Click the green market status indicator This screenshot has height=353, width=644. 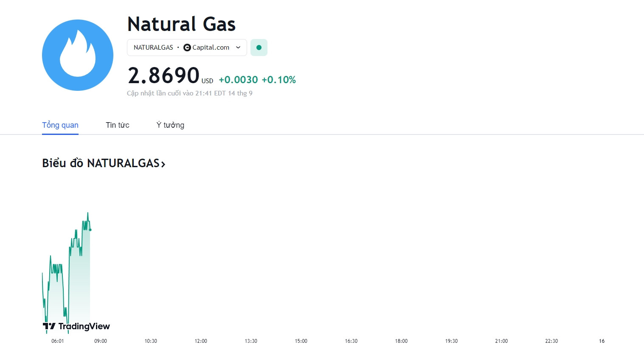coord(259,48)
